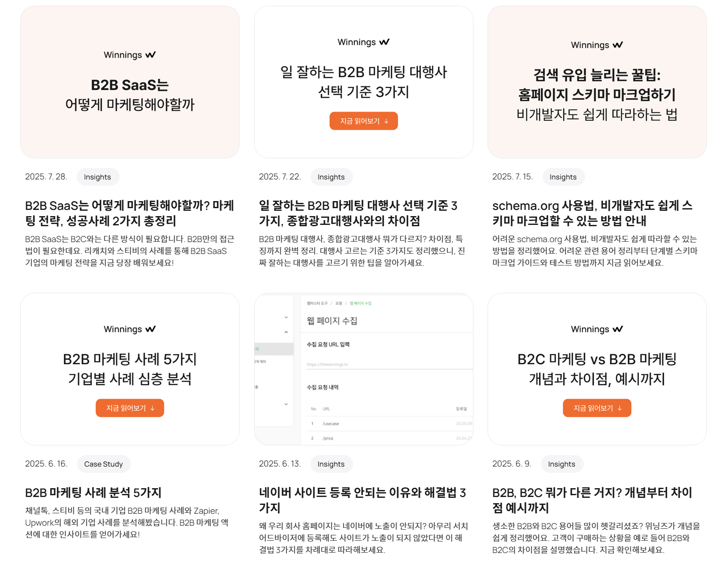Click Winnings logo on B2B 사례 5가지 thumbnail
The height and width of the screenshot is (568, 728).
click(x=130, y=329)
